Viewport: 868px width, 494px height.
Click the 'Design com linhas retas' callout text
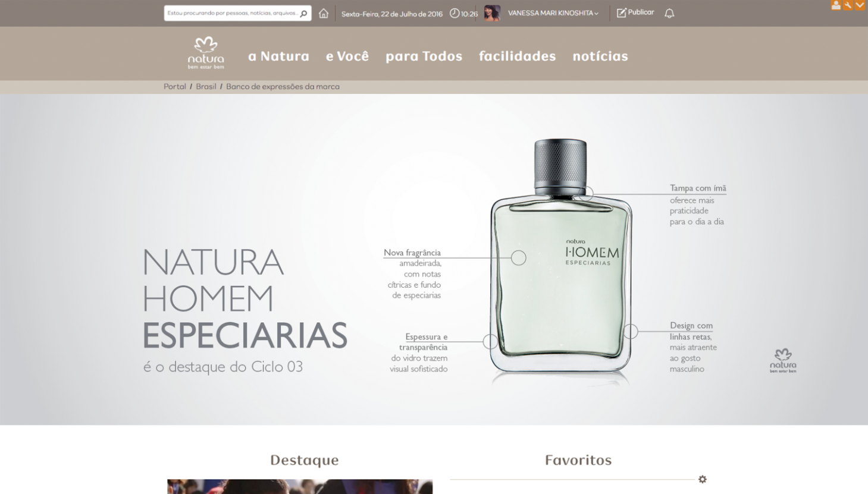point(691,331)
